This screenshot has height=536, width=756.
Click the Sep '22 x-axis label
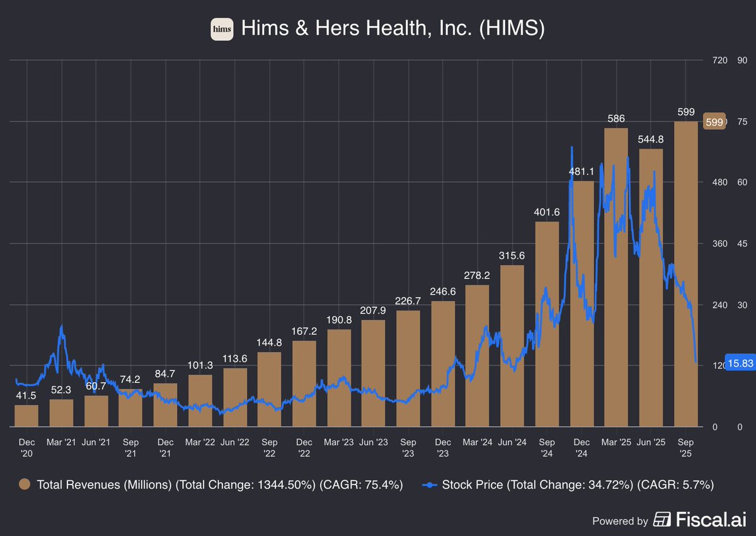pyautogui.click(x=270, y=447)
